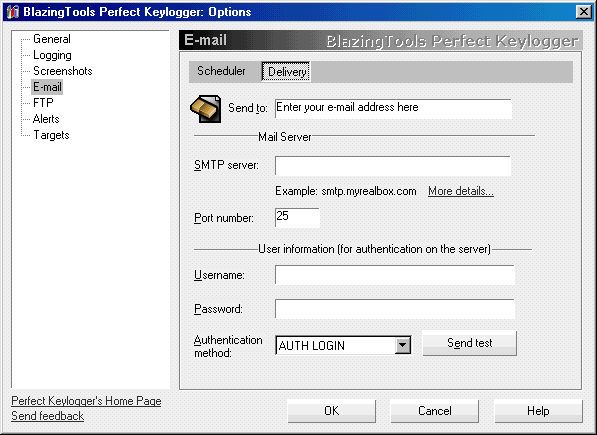Click the Port number field

(297, 218)
